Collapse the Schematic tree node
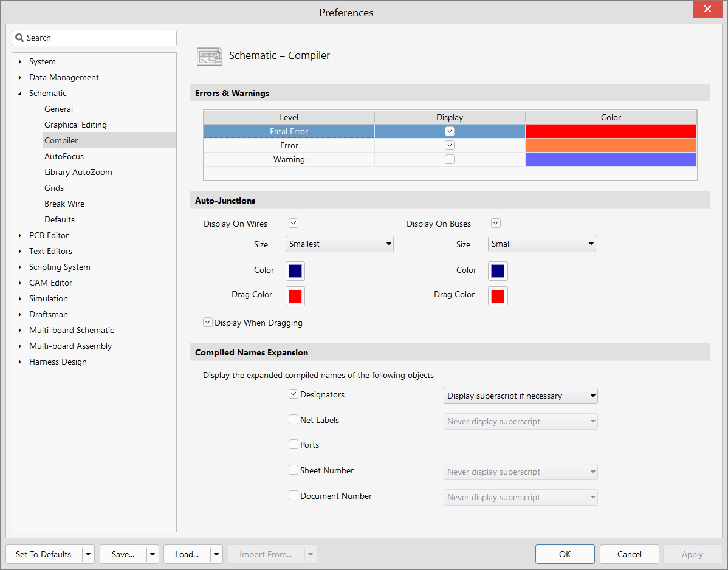 [x=20, y=94]
